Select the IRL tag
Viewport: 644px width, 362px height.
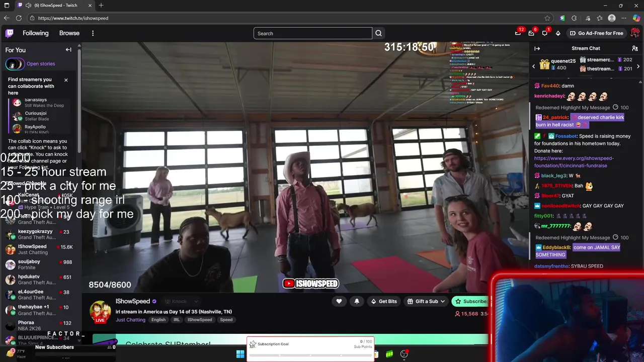177,320
